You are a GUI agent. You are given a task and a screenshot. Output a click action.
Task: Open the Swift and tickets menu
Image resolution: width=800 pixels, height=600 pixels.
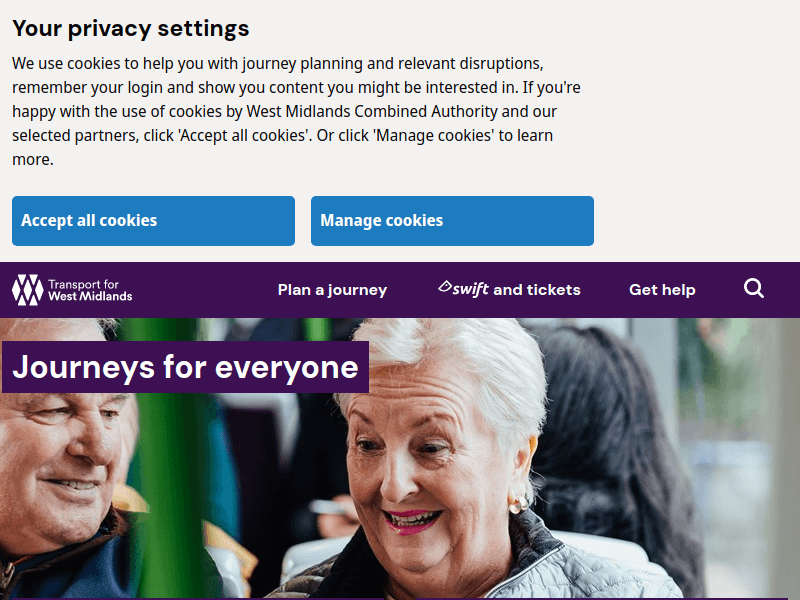tap(510, 289)
